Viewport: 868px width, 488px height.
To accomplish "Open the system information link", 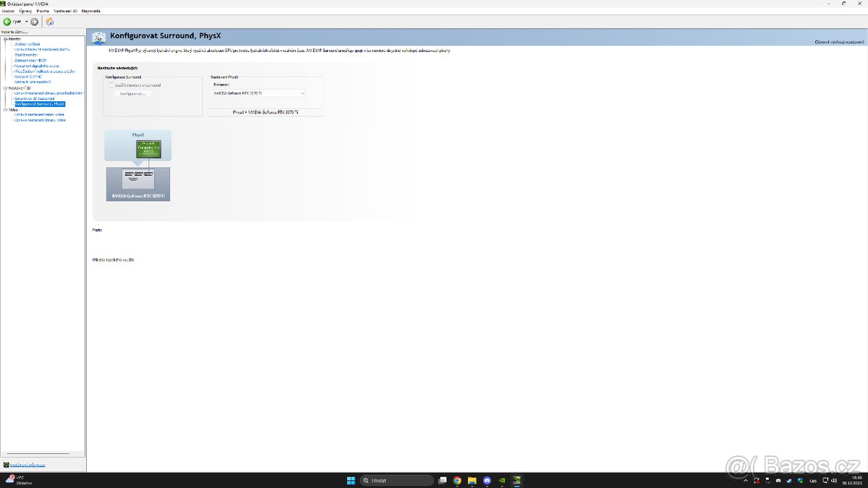I will pyautogui.click(x=27, y=465).
